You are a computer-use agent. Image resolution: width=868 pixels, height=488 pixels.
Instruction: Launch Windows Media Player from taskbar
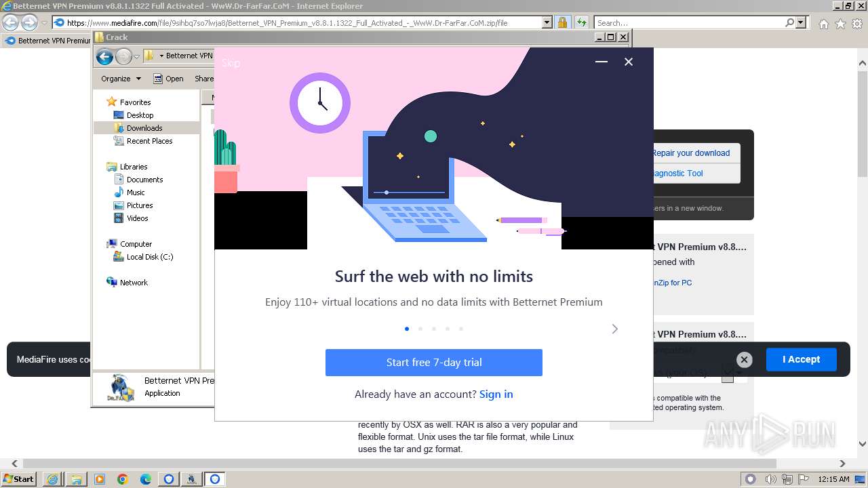pyautogui.click(x=99, y=479)
